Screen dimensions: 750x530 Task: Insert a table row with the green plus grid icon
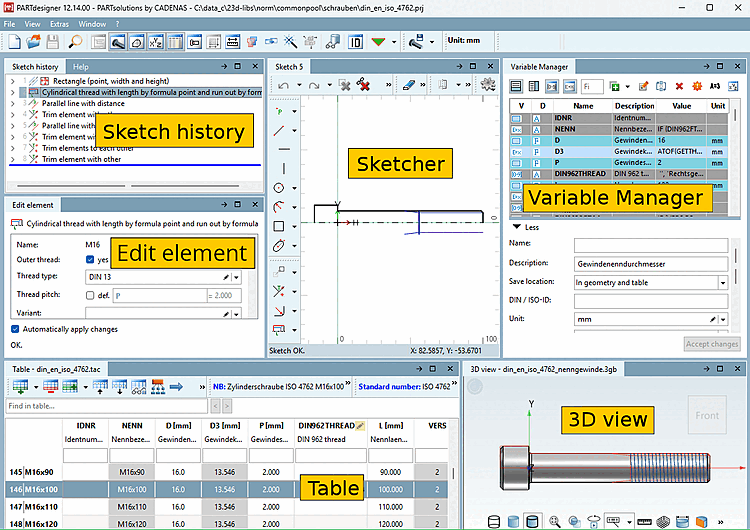21,386
